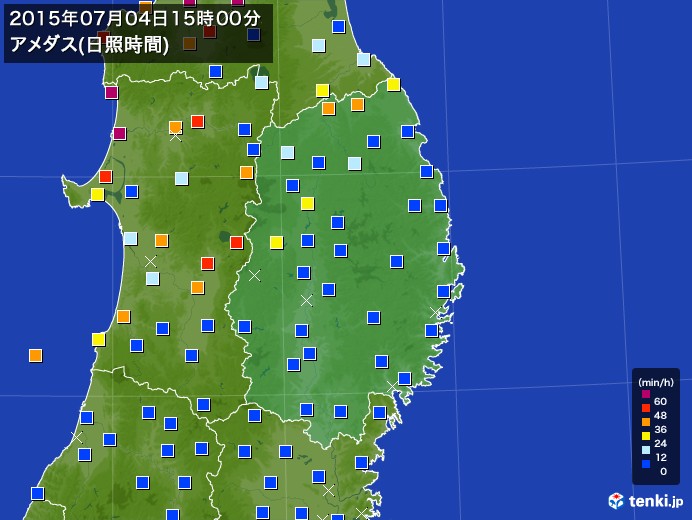Pick the light-blue legend swatch for 12
692x520 pixels.
(x=646, y=450)
